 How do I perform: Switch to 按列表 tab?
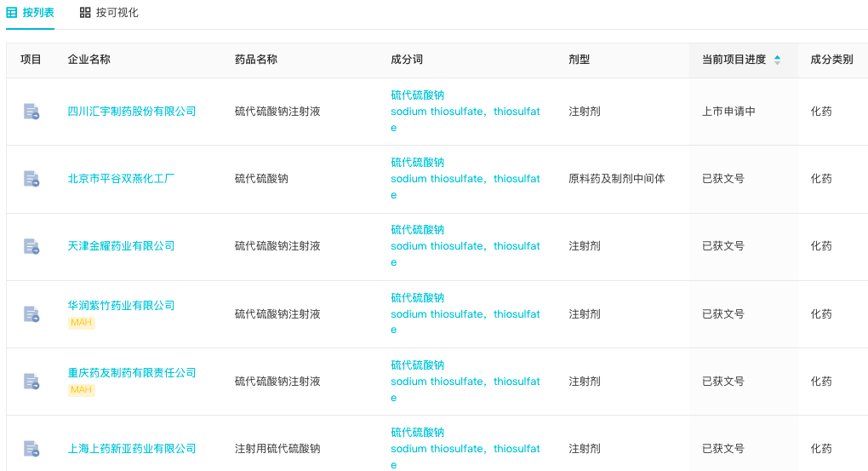point(31,13)
